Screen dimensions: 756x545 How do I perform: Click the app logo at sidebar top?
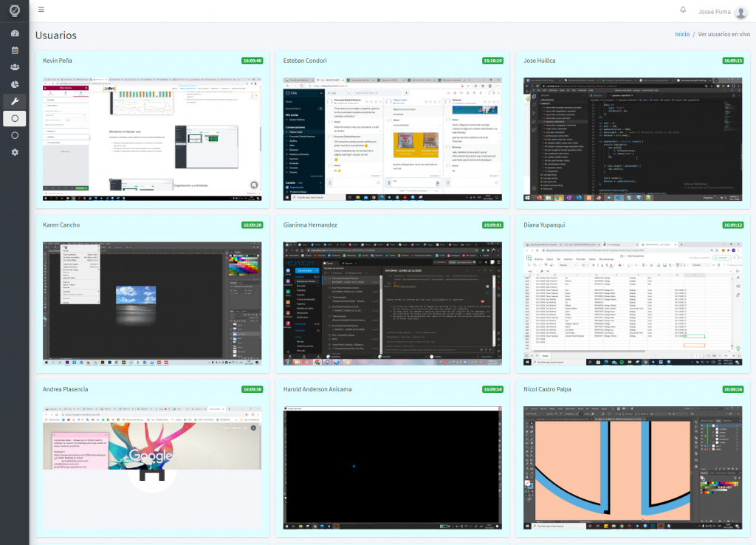pyautogui.click(x=15, y=10)
